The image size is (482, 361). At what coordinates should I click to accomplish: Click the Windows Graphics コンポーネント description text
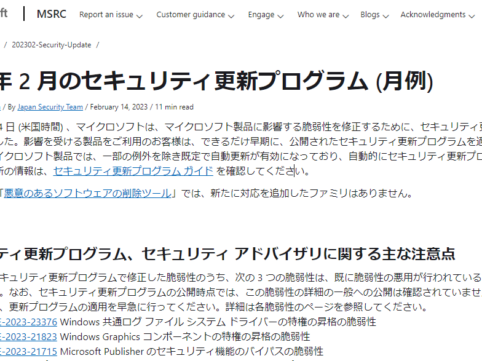185,336
